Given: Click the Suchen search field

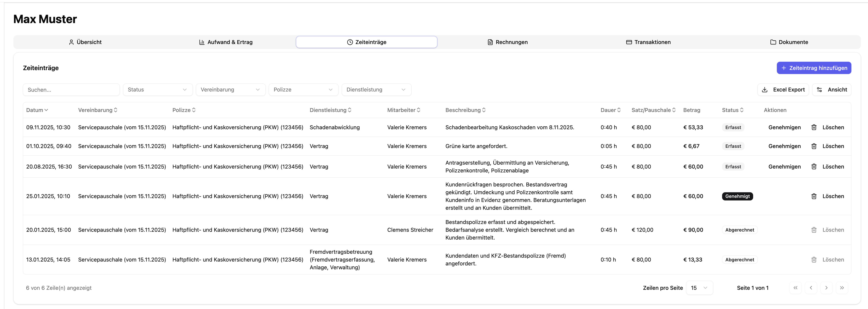Looking at the screenshot, I should pos(71,90).
